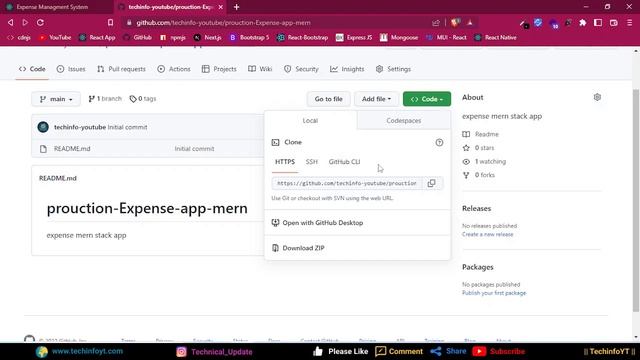This screenshot has height=360, width=640.
Task: Click the browser back arrow
Action: [11, 22]
